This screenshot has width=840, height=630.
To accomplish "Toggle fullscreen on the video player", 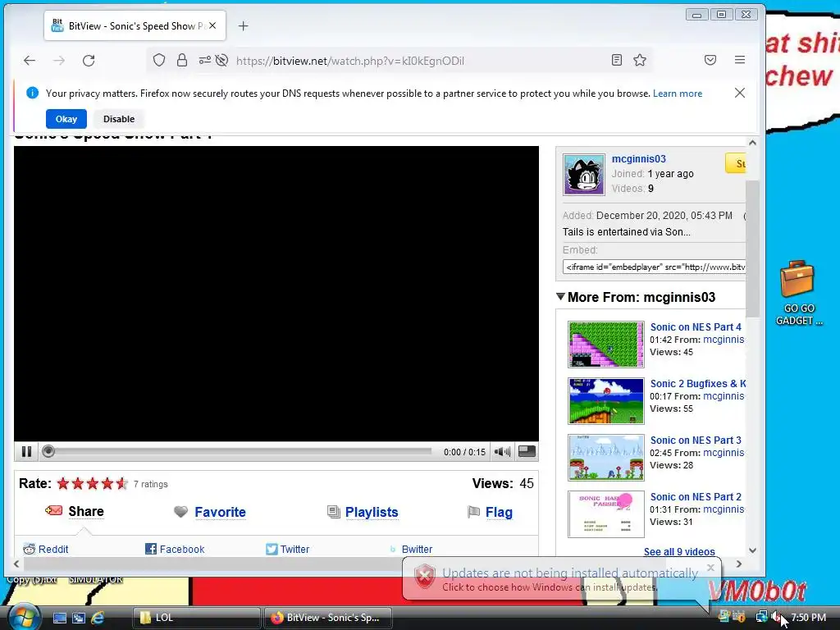I will [x=527, y=452].
